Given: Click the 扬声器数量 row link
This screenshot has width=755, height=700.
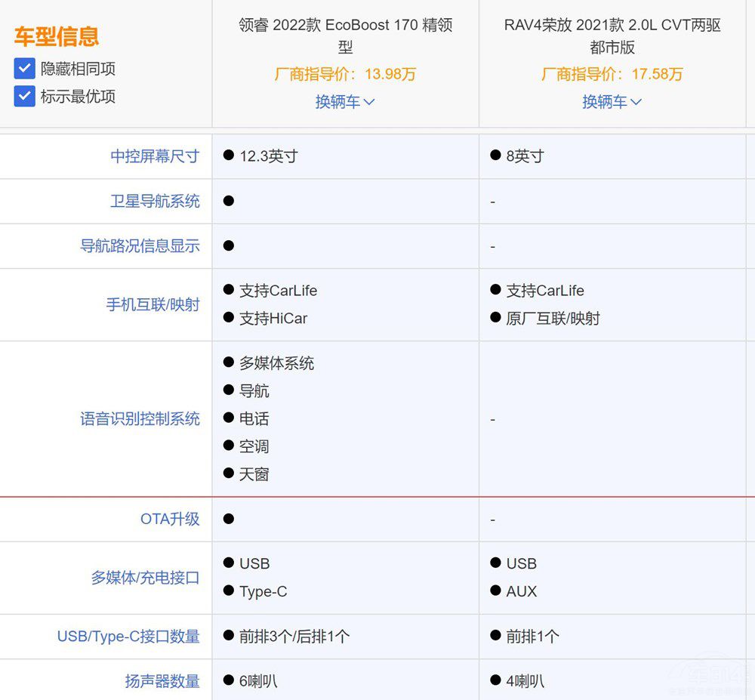Looking at the screenshot, I should tap(162, 680).
